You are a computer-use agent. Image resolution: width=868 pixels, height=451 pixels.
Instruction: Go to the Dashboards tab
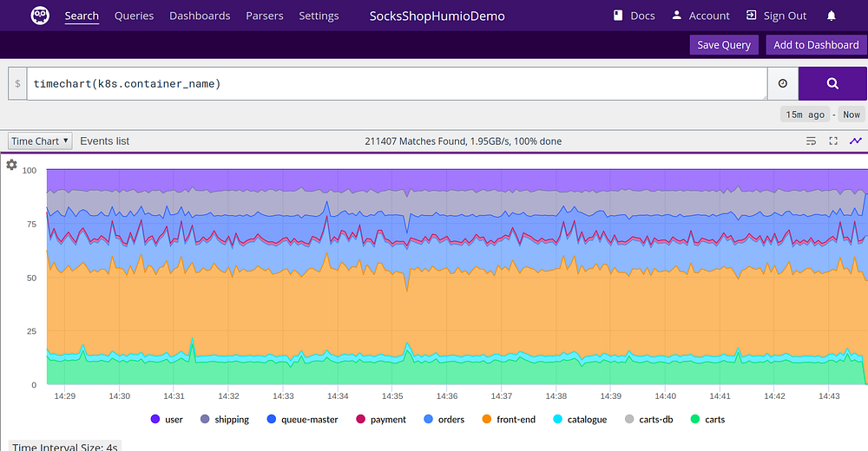pyautogui.click(x=200, y=16)
